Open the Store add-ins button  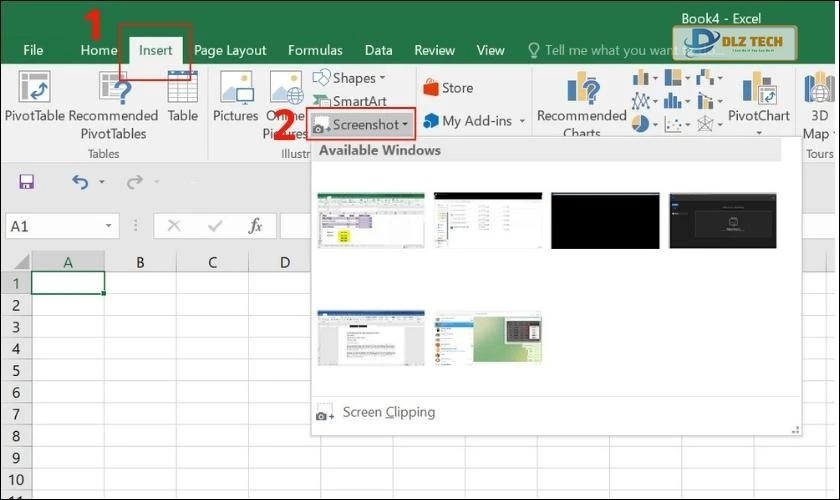448,88
